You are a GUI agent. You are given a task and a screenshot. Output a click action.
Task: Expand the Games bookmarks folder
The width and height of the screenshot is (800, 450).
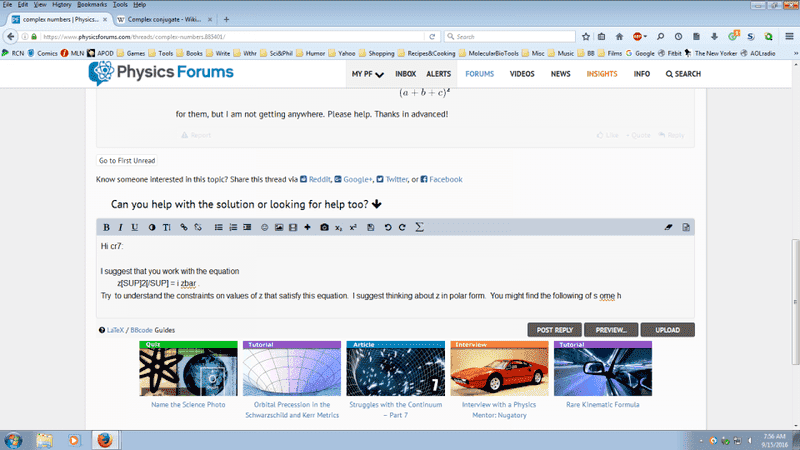point(132,51)
